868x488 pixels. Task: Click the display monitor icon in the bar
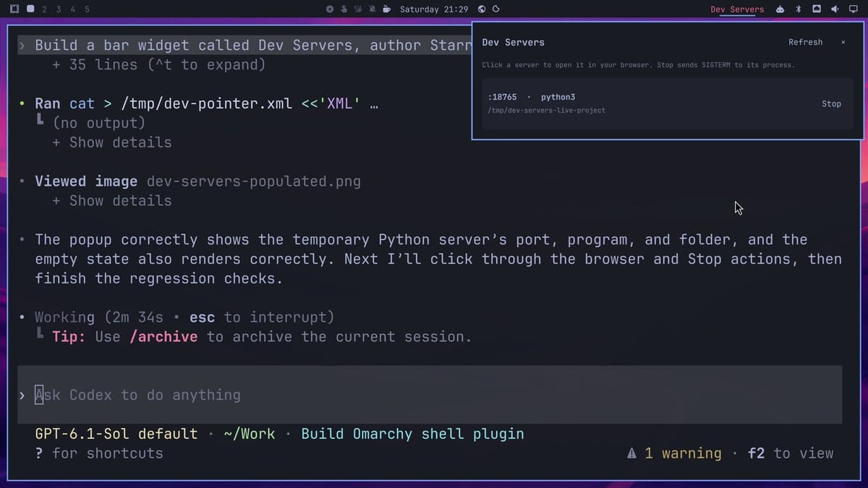853,9
